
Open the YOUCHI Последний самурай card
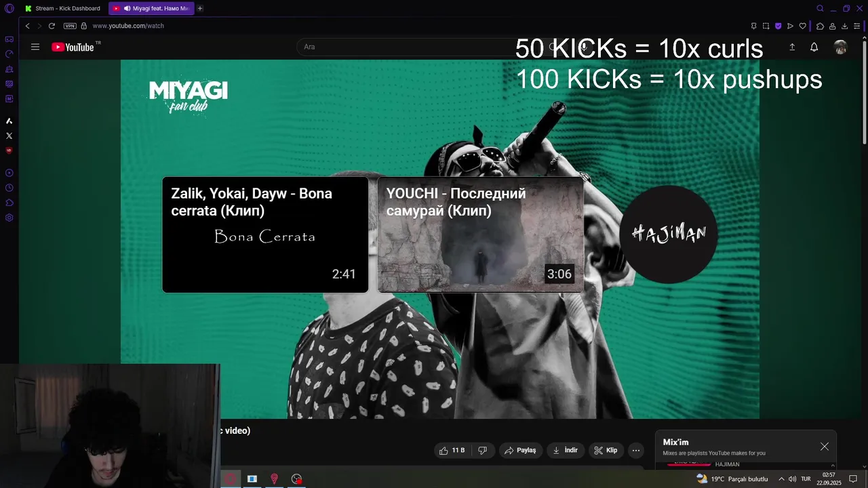480,235
